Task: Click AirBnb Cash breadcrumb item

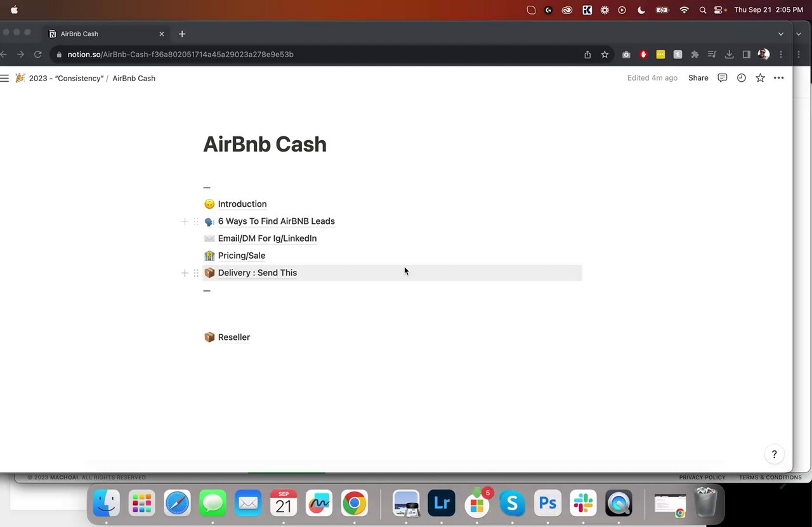Action: [134, 78]
